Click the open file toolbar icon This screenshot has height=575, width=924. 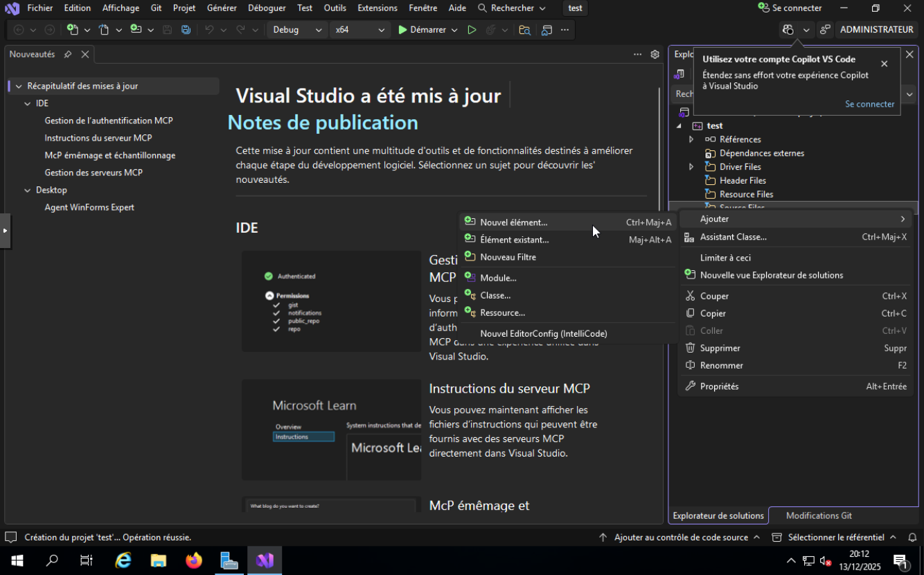point(104,30)
